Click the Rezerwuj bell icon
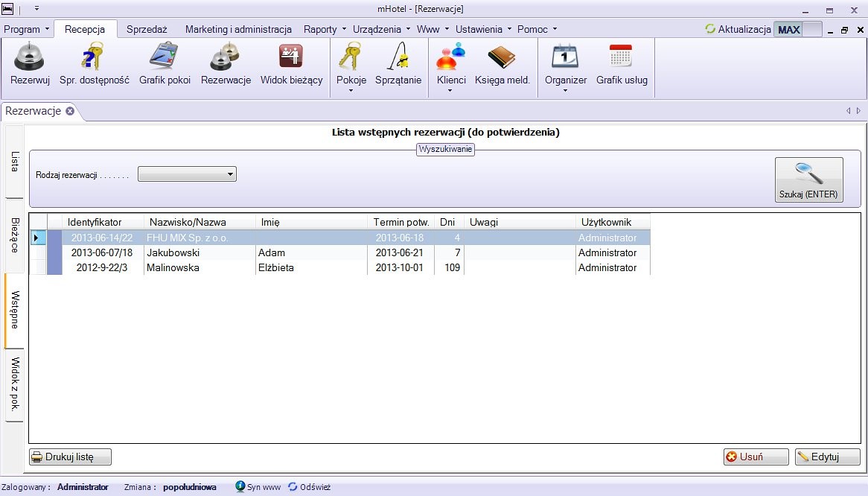This screenshot has width=868, height=496. point(30,57)
